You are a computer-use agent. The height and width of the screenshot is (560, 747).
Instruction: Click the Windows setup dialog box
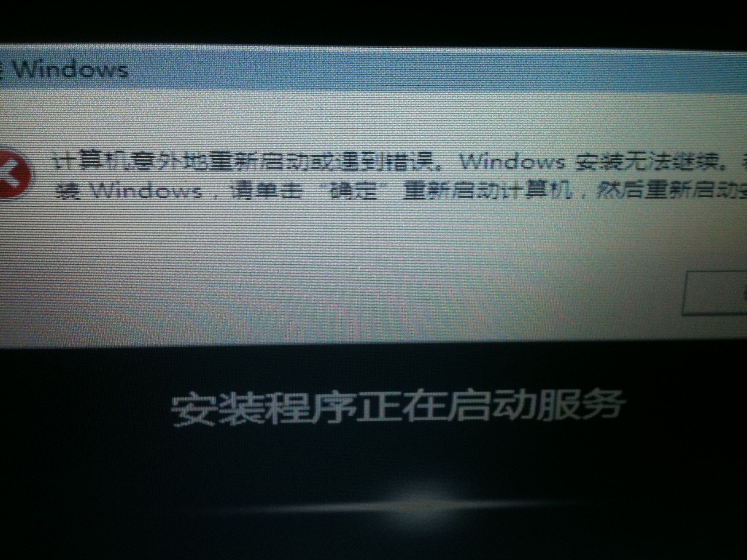[373, 176]
